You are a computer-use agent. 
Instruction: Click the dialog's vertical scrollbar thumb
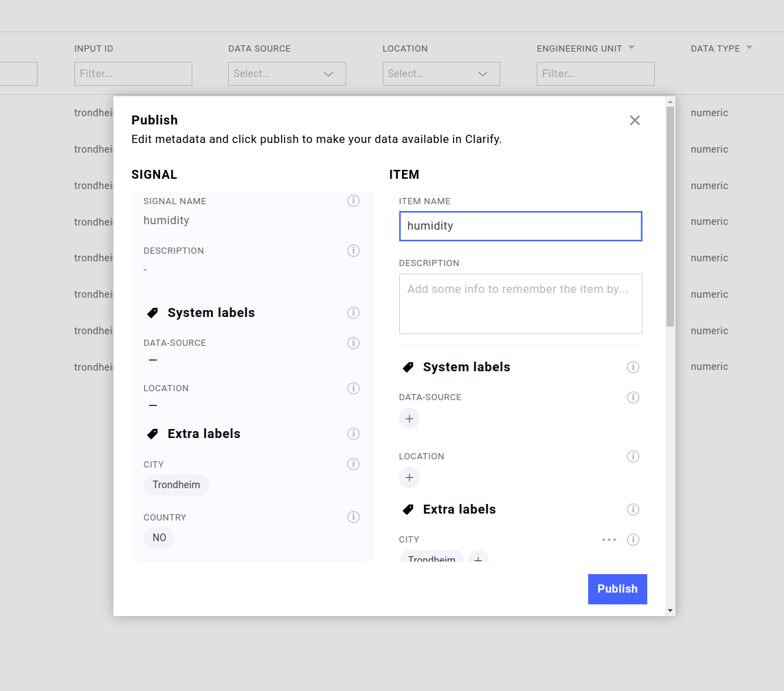(670, 217)
